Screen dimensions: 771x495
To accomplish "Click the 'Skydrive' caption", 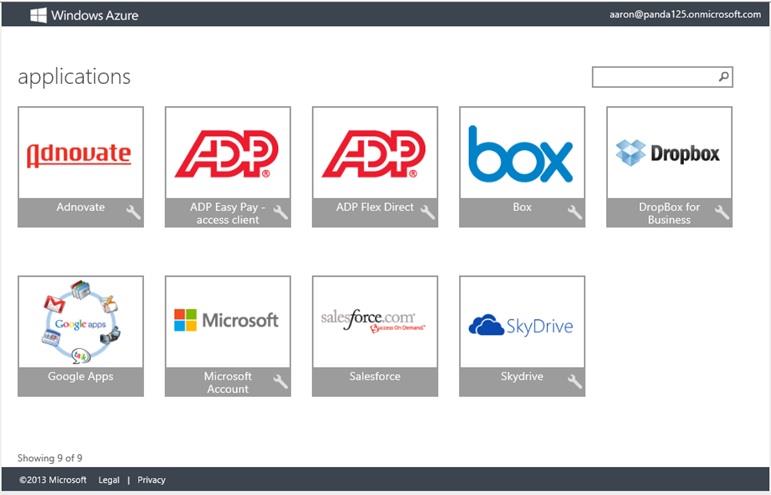I will coord(522,377).
